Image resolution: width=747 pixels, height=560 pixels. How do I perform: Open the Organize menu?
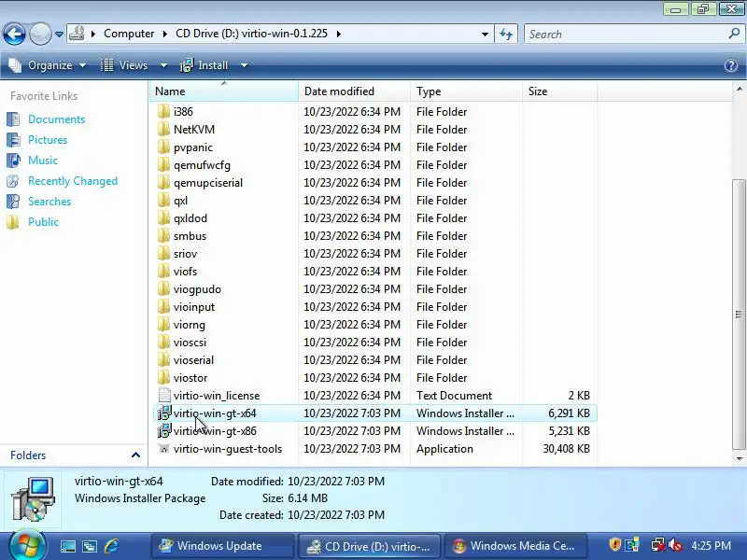click(48, 65)
